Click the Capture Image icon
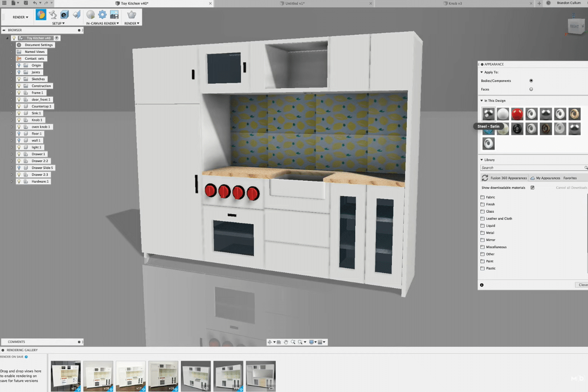The image size is (588, 392). tap(114, 15)
